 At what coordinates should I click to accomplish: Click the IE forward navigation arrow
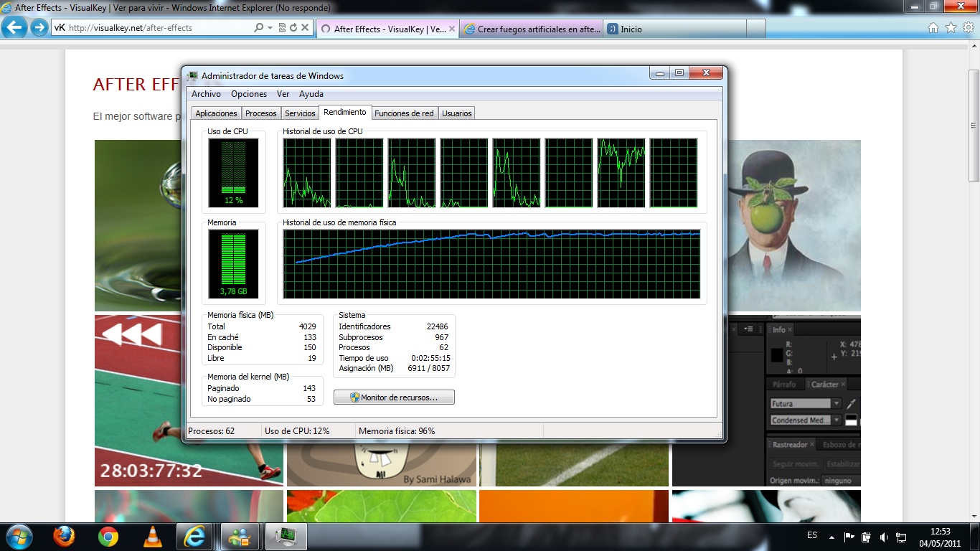pos(39,28)
